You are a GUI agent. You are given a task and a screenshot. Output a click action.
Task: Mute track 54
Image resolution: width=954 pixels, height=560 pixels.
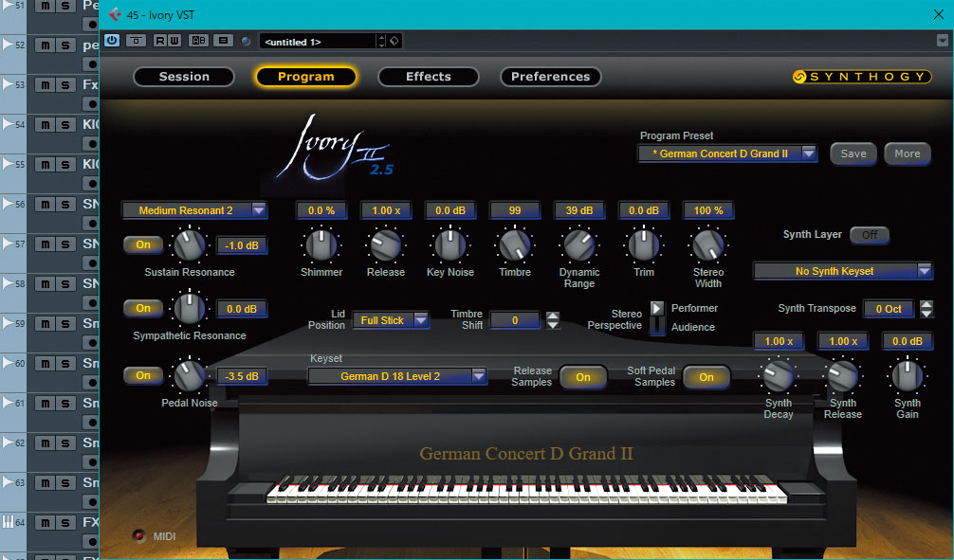click(x=45, y=125)
